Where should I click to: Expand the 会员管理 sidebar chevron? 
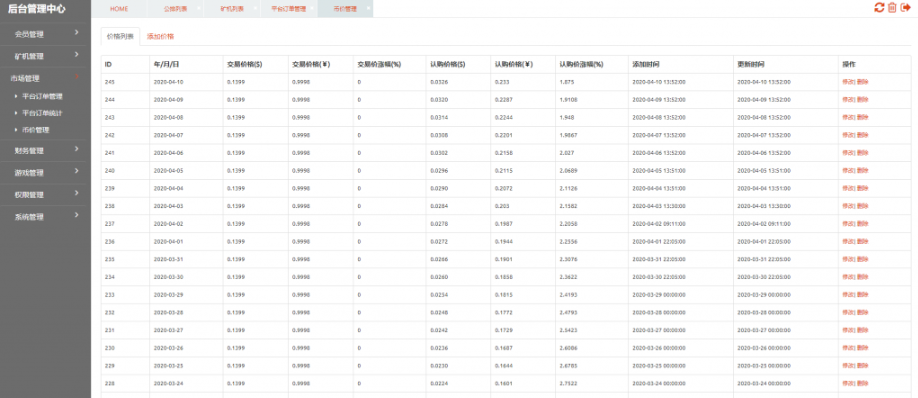[77, 33]
